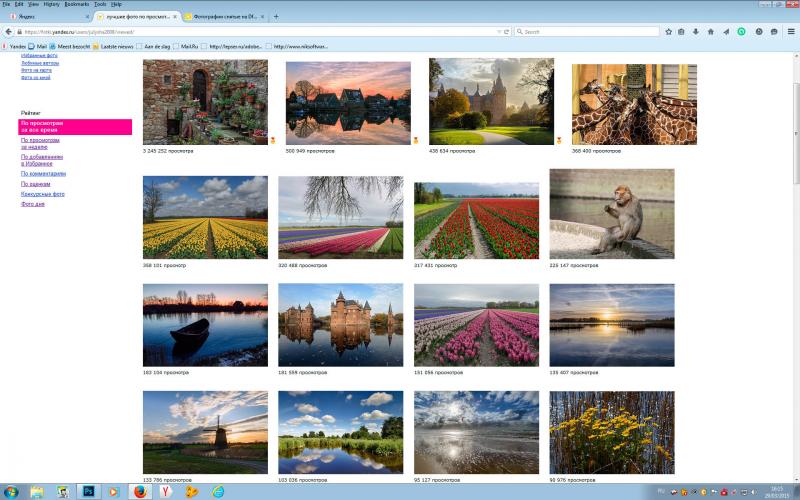Screen dimensions: 800x500
Task: Select 'По комментариям' rating link
Action: (x=43, y=174)
